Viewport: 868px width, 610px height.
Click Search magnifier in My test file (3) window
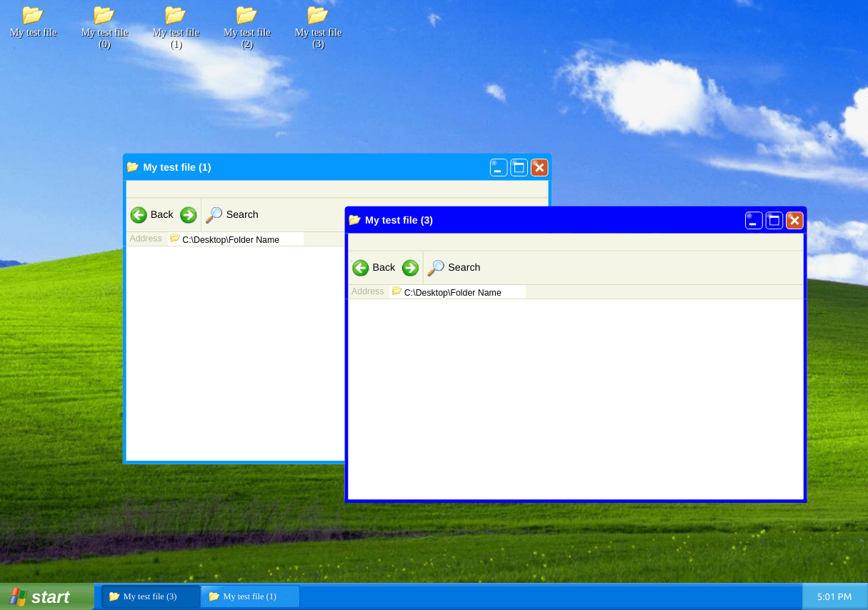[x=436, y=268]
